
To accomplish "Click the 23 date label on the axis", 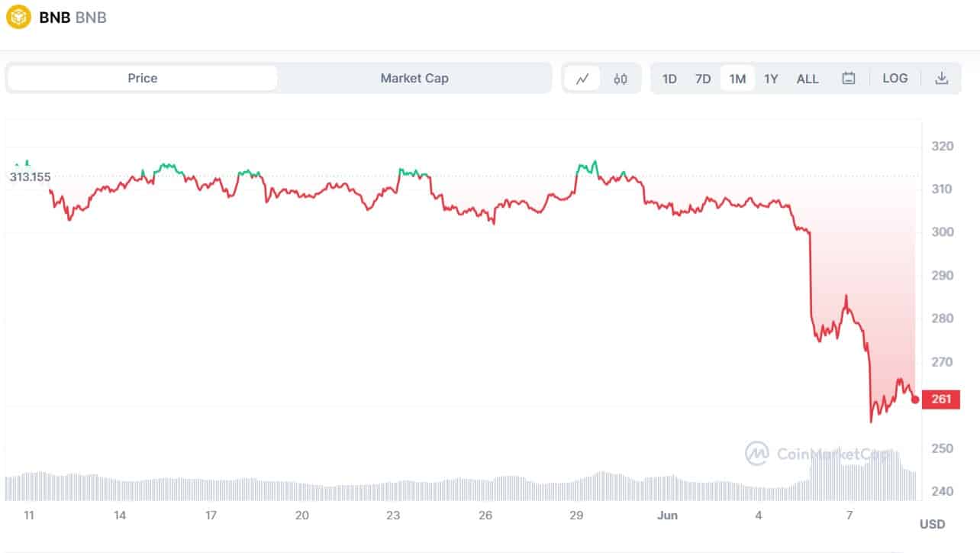I will click(393, 516).
